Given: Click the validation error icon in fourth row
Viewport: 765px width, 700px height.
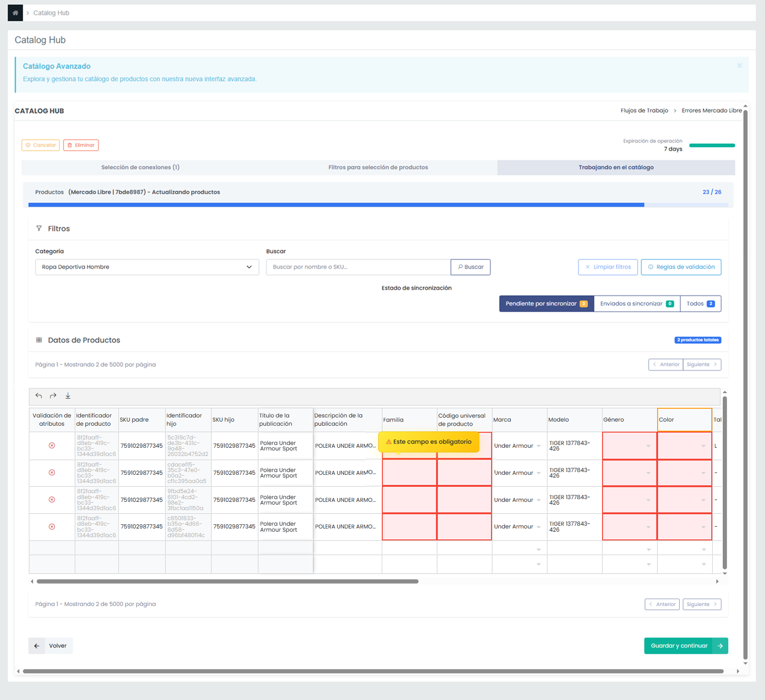Looking at the screenshot, I should [x=52, y=527].
